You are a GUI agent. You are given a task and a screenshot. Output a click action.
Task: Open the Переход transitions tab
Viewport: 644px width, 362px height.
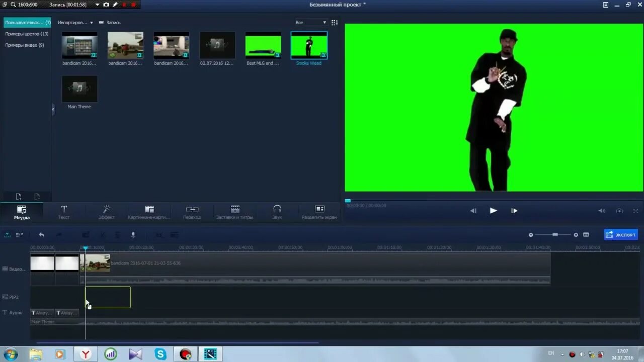coord(192,212)
